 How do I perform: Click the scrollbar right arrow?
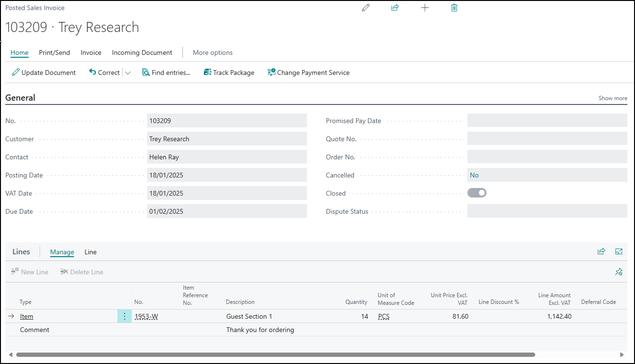pyautogui.click(x=622, y=354)
